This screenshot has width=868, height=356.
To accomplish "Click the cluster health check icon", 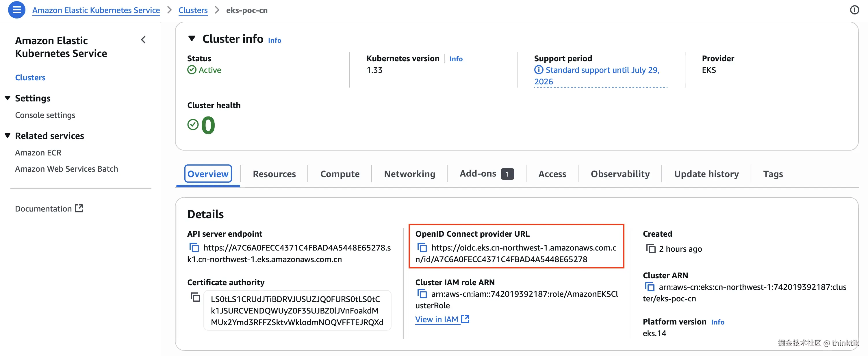I will (x=193, y=125).
